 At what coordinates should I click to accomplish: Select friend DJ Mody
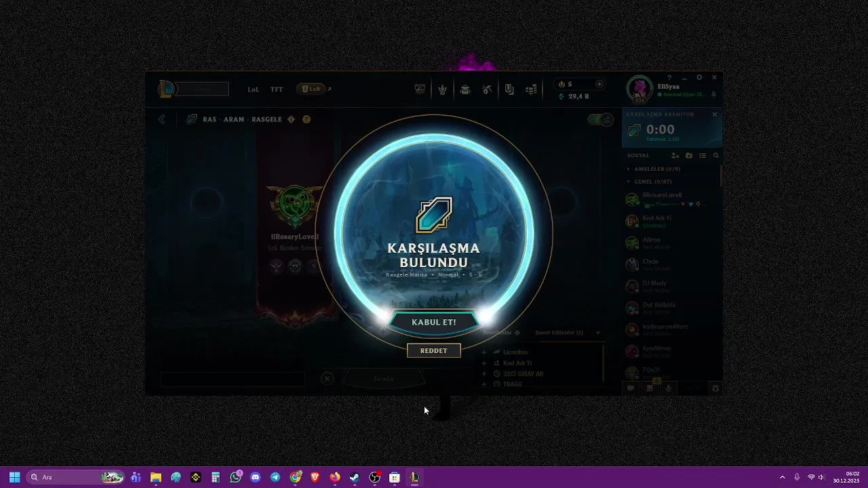click(x=671, y=286)
